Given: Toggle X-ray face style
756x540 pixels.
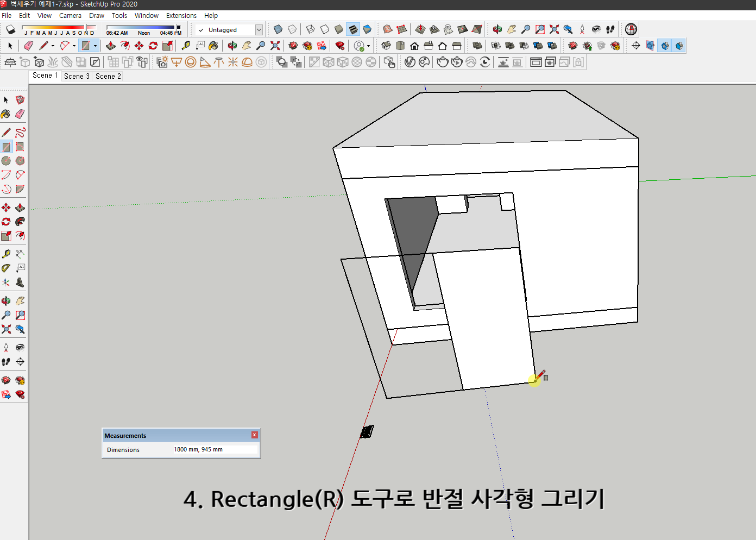Looking at the screenshot, I should tap(278, 29).
